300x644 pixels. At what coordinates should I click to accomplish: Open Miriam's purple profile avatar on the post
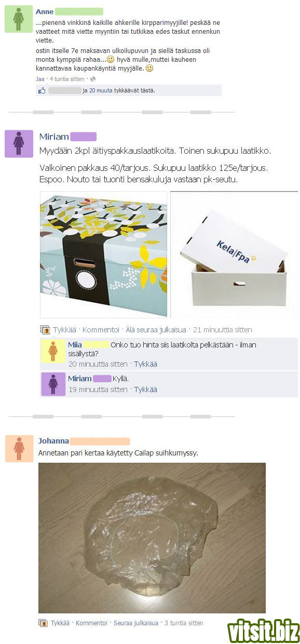pos(19,143)
